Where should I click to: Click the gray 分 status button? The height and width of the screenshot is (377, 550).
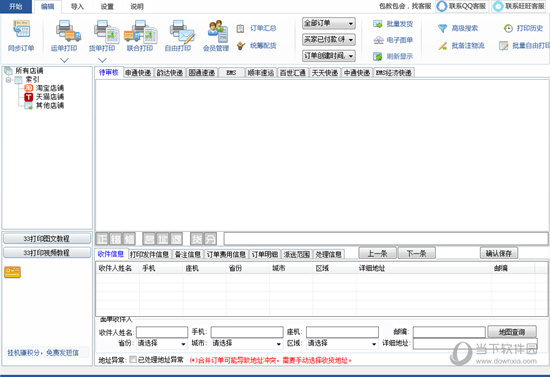click(210, 239)
